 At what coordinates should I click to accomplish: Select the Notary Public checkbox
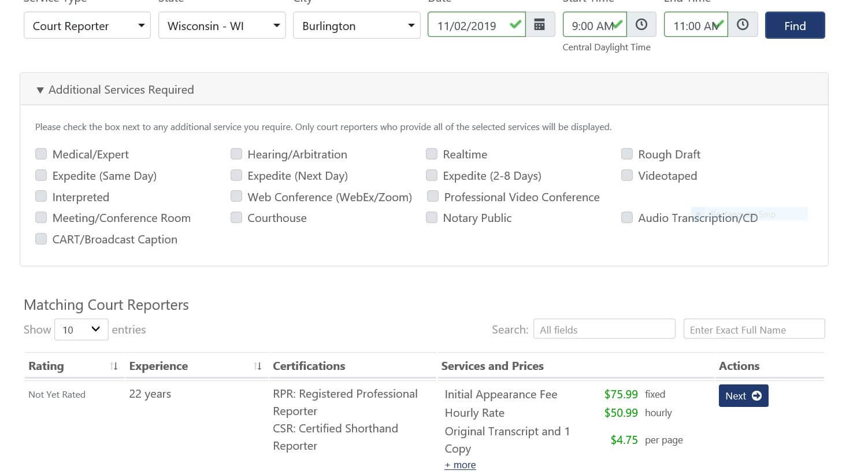point(432,217)
